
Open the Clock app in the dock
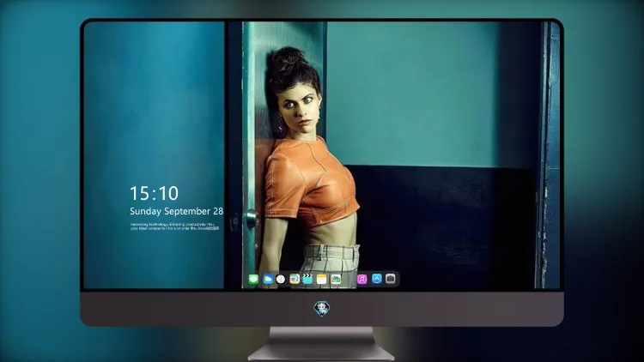(x=281, y=279)
